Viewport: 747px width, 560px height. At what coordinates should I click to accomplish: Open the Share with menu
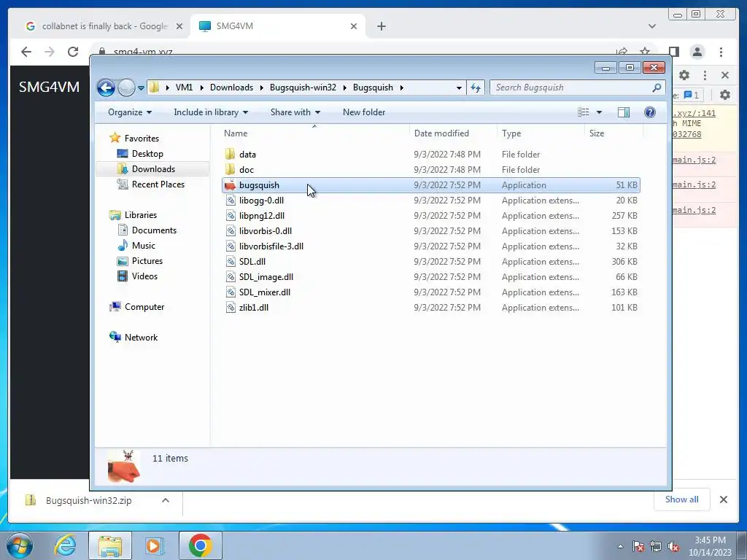[x=295, y=112]
